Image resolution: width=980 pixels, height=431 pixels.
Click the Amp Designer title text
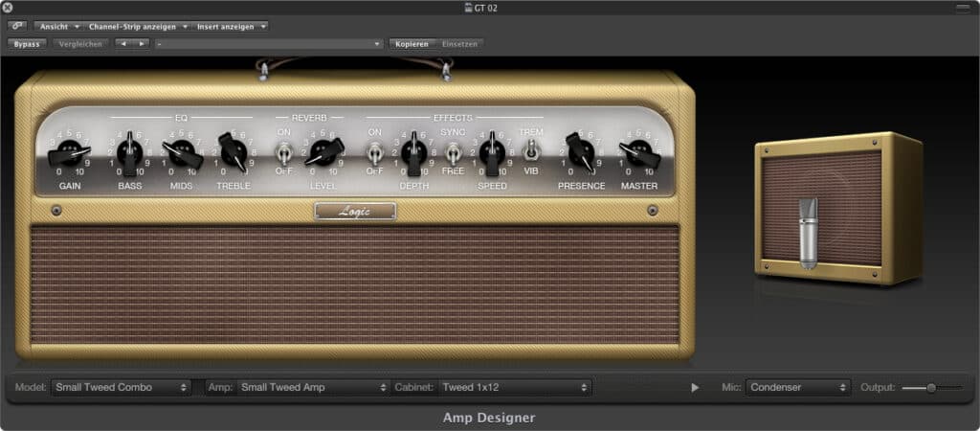tap(489, 418)
